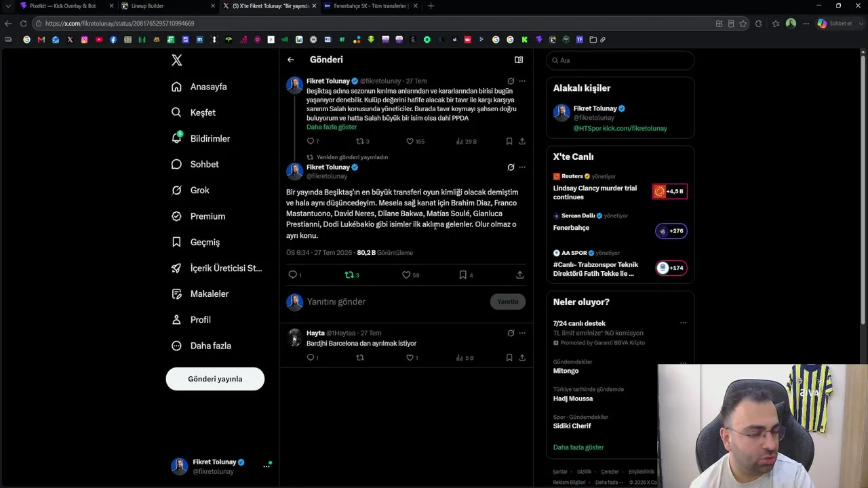
Task: Like Hayta's comment
Action: pyautogui.click(x=410, y=357)
